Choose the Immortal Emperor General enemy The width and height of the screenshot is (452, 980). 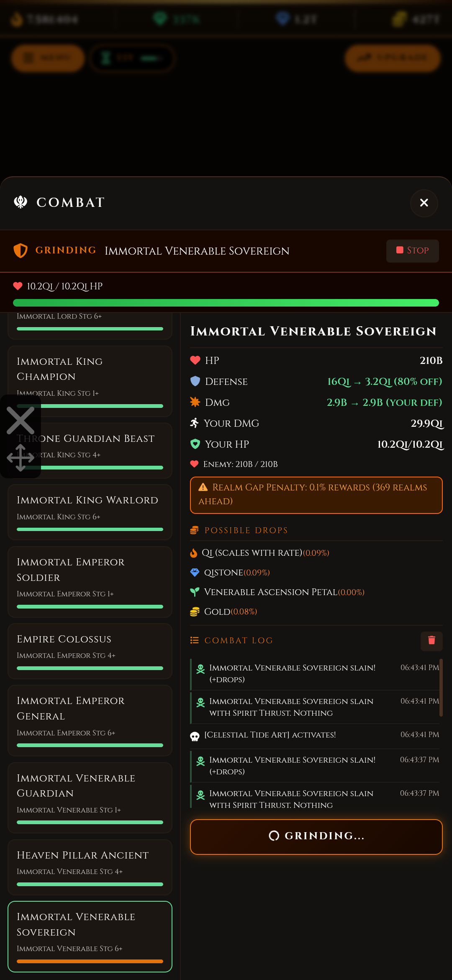(x=90, y=720)
